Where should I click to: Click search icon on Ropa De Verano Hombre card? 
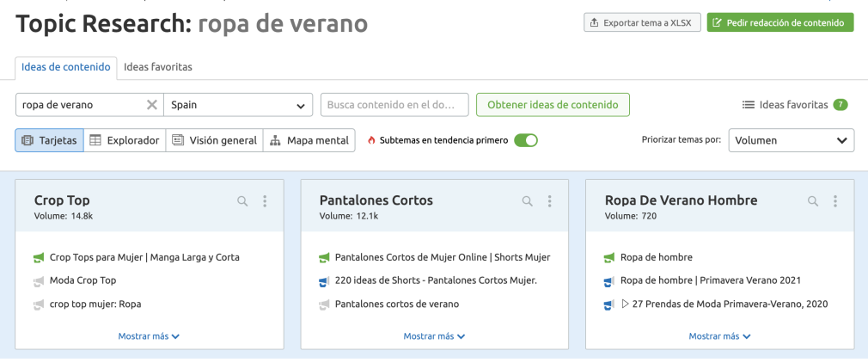pyautogui.click(x=813, y=201)
